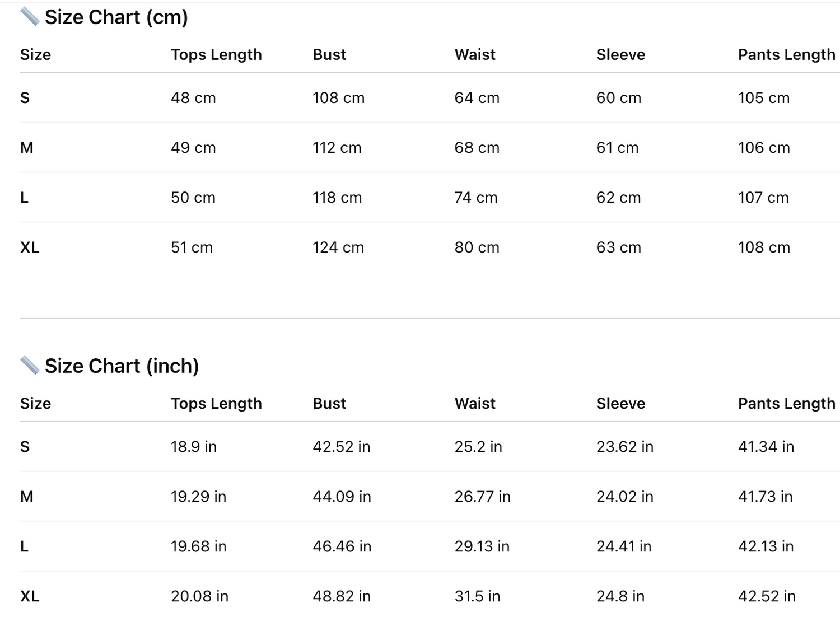The width and height of the screenshot is (840, 617).
Task: Click the 41.34 in pants length cell
Action: click(x=766, y=447)
